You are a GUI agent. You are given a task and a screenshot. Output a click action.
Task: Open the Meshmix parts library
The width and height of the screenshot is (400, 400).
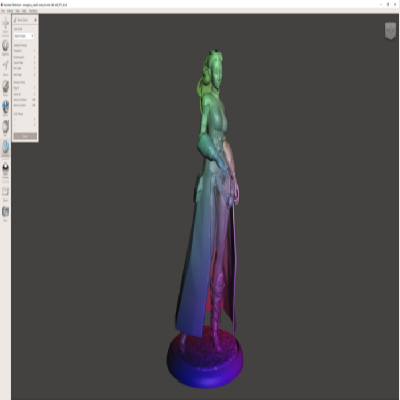(5, 47)
